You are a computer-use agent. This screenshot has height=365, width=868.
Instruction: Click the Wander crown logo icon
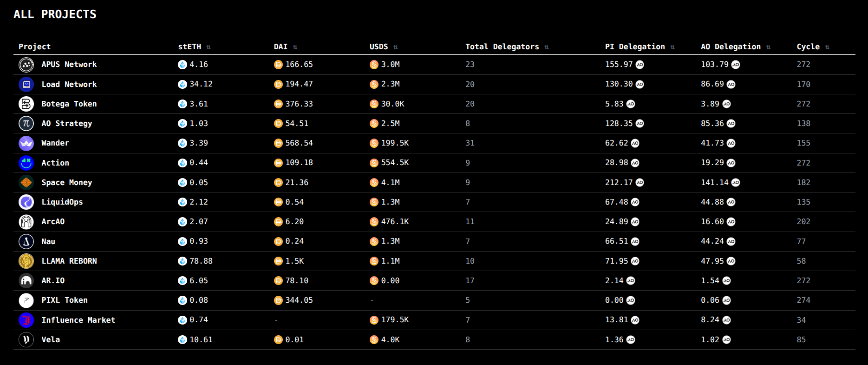26,143
